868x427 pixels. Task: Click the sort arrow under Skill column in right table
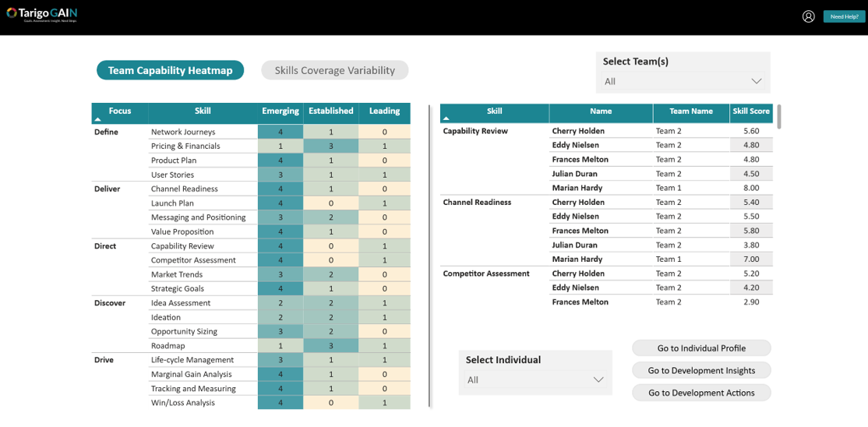tap(446, 119)
